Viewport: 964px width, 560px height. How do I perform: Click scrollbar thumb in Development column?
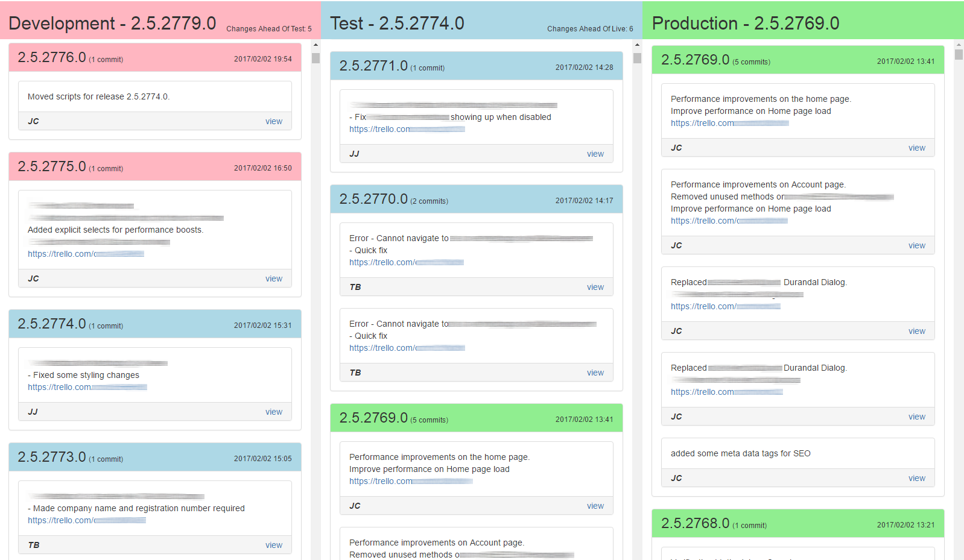pyautogui.click(x=316, y=58)
